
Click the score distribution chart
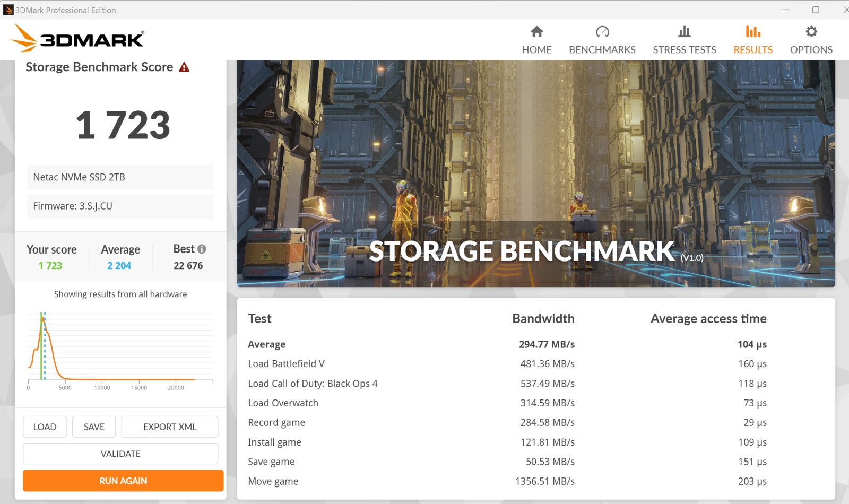point(120,350)
